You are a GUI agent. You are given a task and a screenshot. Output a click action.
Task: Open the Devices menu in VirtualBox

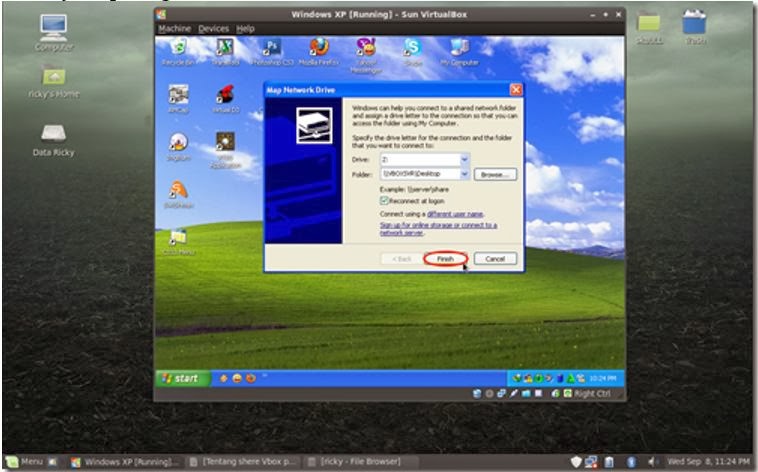tap(213, 29)
